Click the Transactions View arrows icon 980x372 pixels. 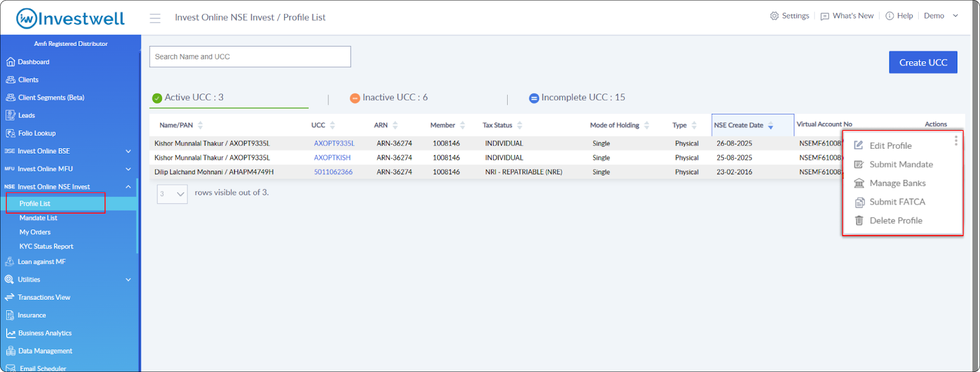tap(9, 297)
